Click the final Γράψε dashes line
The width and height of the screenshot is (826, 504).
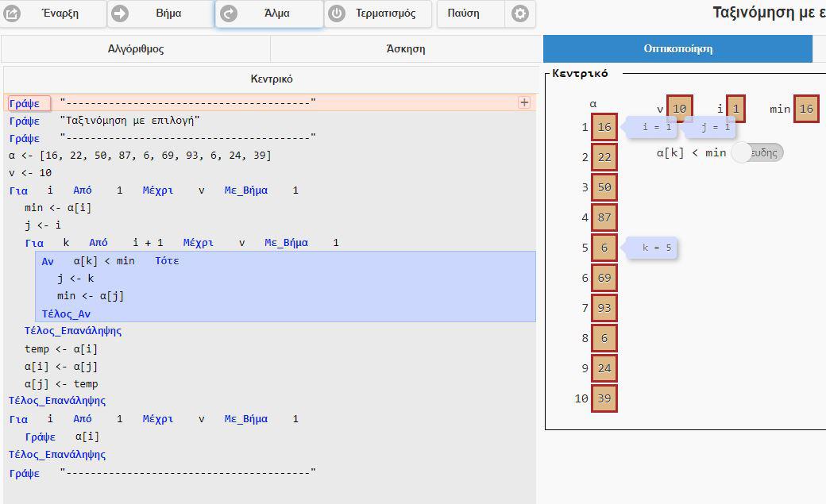(162, 473)
